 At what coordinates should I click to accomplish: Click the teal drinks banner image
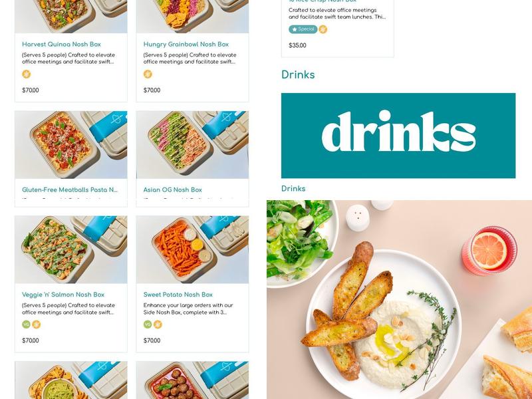pyautogui.click(x=398, y=136)
